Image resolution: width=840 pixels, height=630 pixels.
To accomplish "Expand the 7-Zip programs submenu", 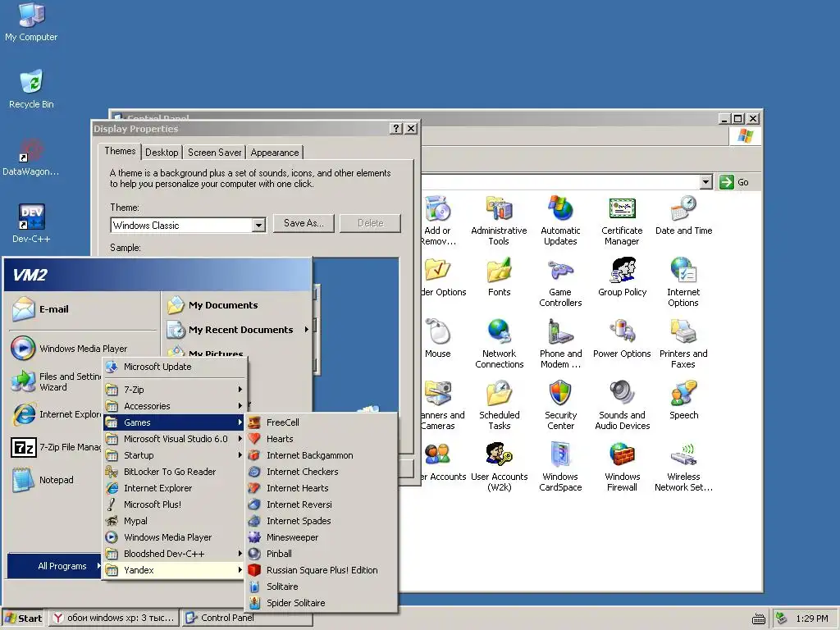I will coord(175,390).
